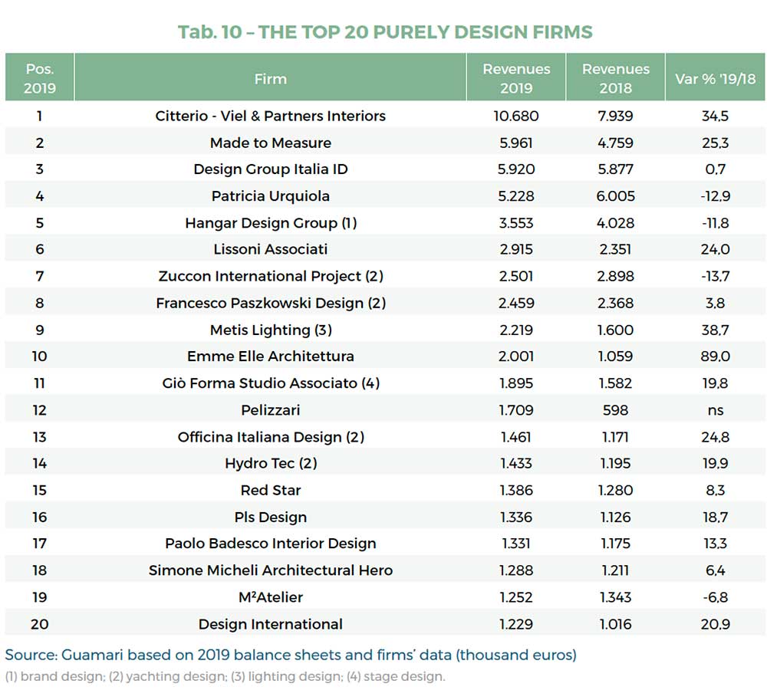Select 'Simone Micheli Architectural Hero'
The height and width of the screenshot is (700, 767).
tap(270, 570)
